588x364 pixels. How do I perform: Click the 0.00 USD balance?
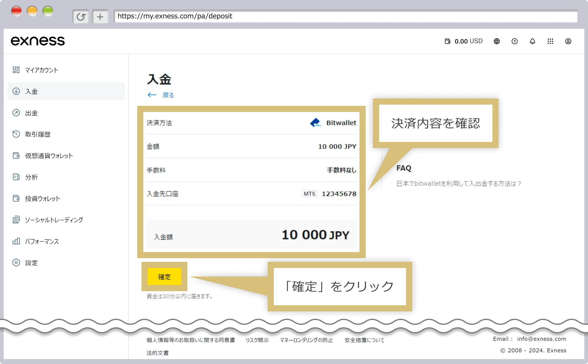[x=469, y=41]
